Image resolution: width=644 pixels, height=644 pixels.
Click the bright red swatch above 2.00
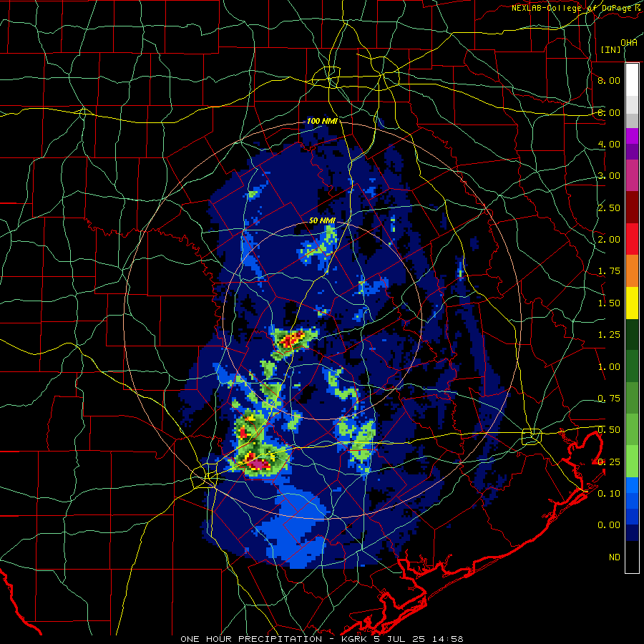click(x=632, y=239)
